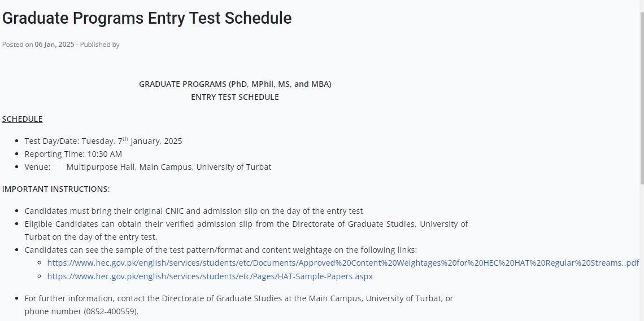Viewport: 644px width, 321px height.
Task: Click the 'Graduate Programs Entry Test Schedule' title
Action: pyautogui.click(x=147, y=19)
